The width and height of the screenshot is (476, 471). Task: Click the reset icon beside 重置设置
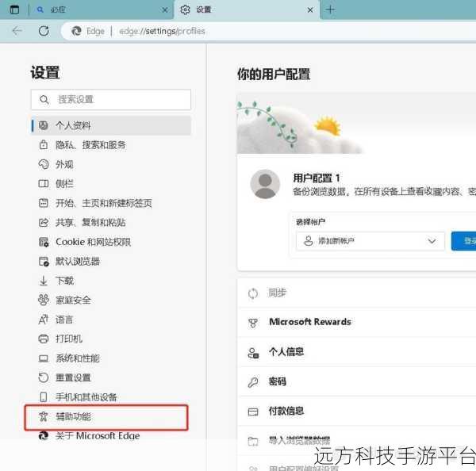[x=44, y=377]
